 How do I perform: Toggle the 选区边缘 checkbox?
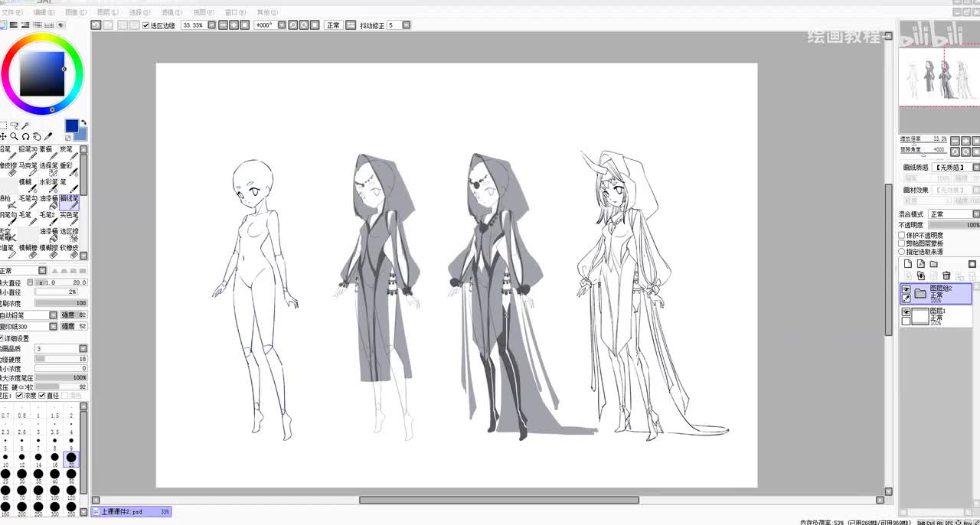pyautogui.click(x=146, y=25)
